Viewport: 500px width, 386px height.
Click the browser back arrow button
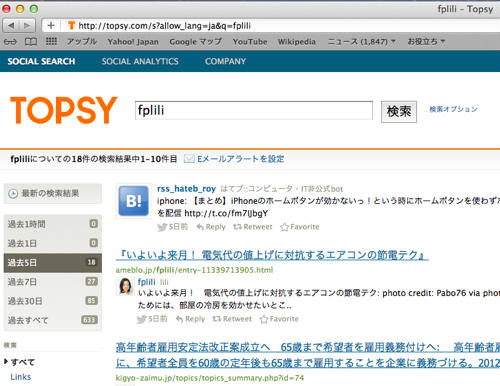11,25
